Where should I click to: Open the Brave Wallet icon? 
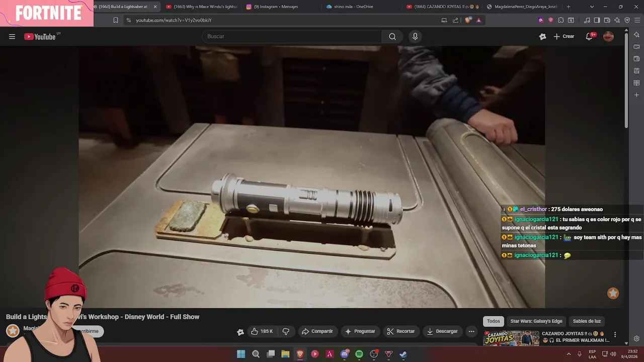[x=607, y=20]
